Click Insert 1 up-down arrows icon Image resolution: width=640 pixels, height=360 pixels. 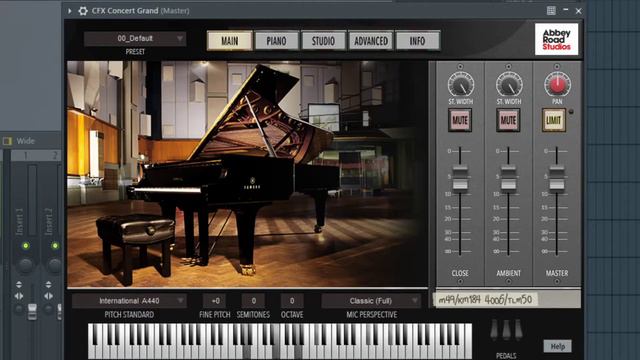tap(19, 284)
